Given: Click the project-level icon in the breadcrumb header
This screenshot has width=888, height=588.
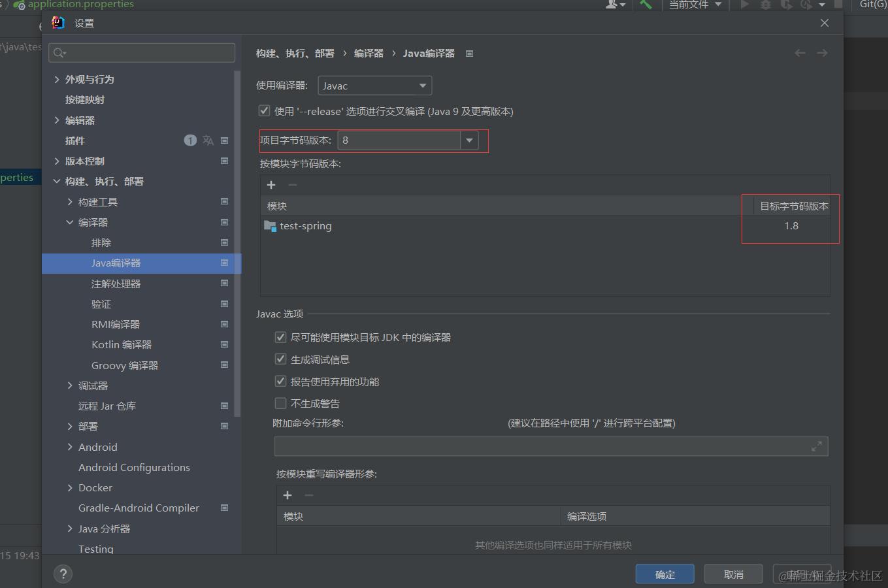Looking at the screenshot, I should tap(469, 54).
